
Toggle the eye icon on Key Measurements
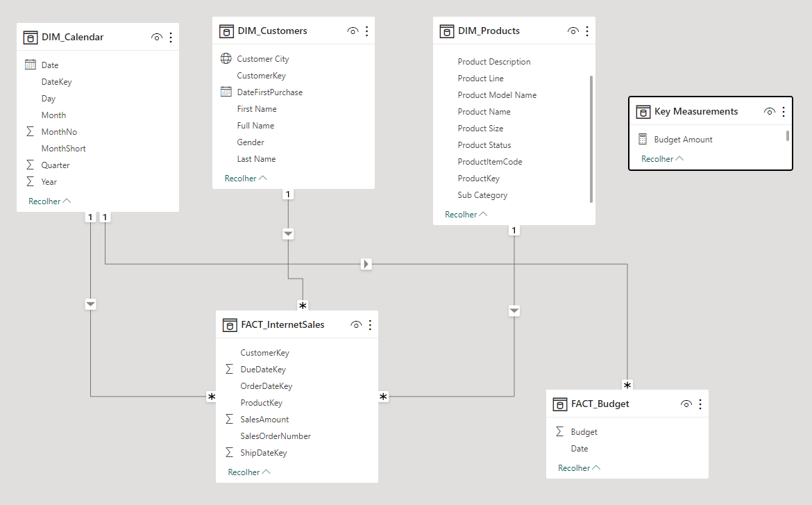(x=770, y=111)
